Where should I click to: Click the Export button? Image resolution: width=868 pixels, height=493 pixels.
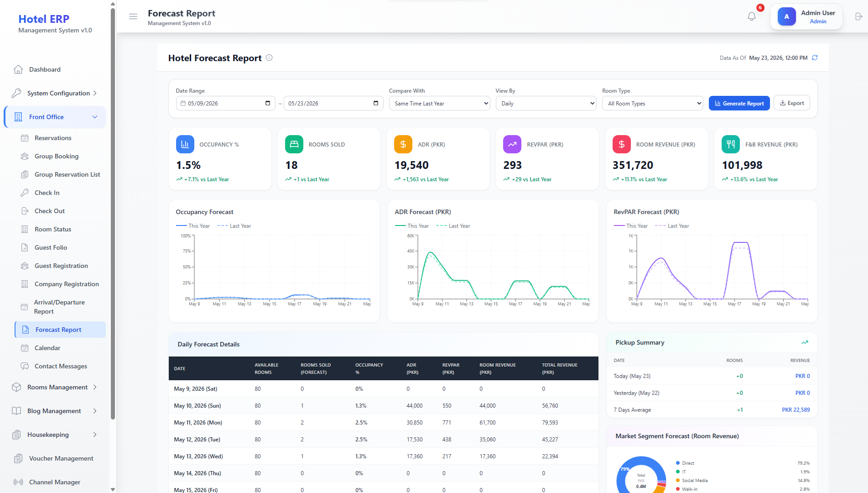(792, 103)
